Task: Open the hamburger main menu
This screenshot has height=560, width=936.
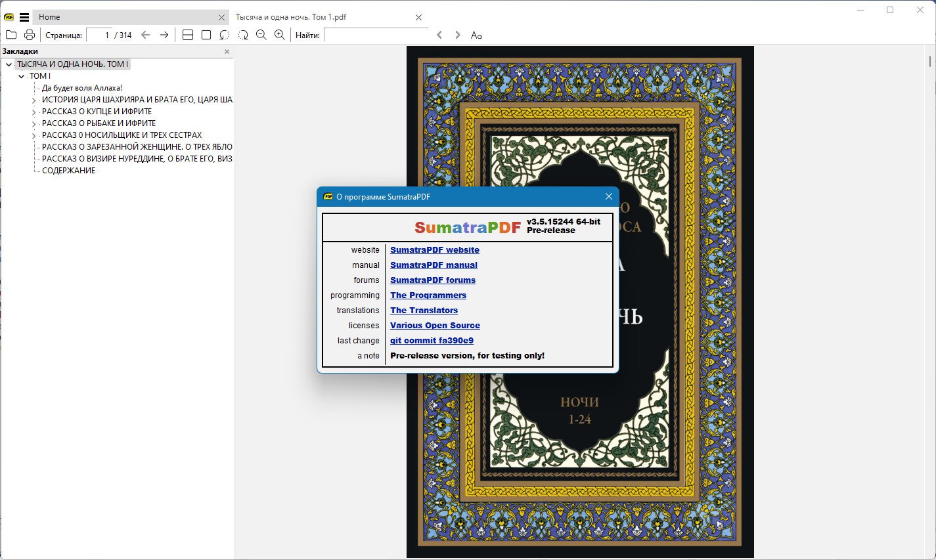Action: click(x=24, y=17)
